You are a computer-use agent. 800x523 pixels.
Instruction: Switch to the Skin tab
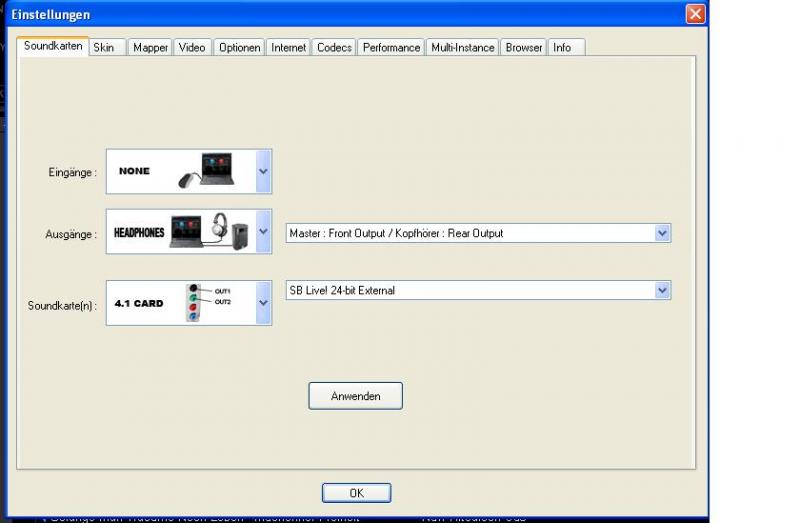(x=107, y=47)
